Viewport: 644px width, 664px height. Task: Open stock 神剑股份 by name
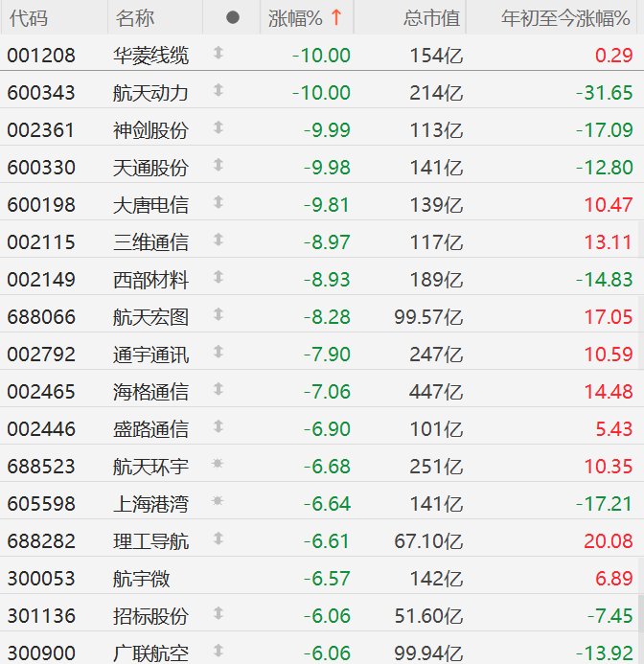click(x=151, y=129)
